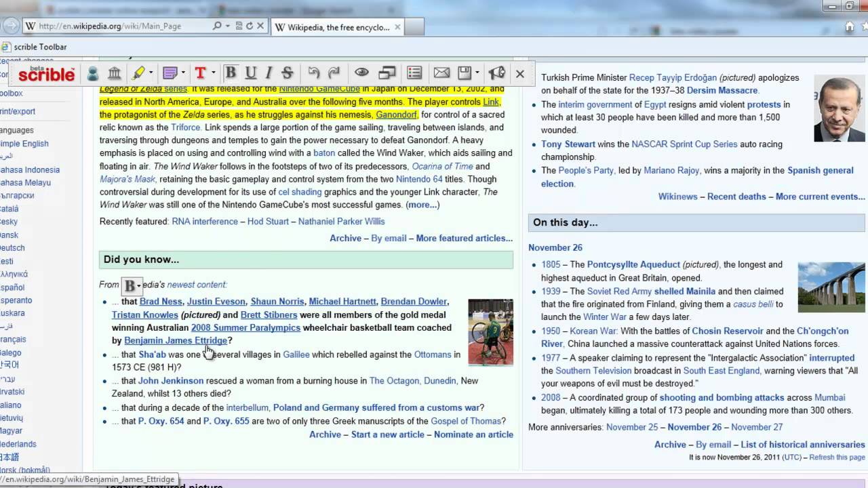
Task: Select Bahasa Indonesia in the languages sidebar
Action: click(x=30, y=170)
